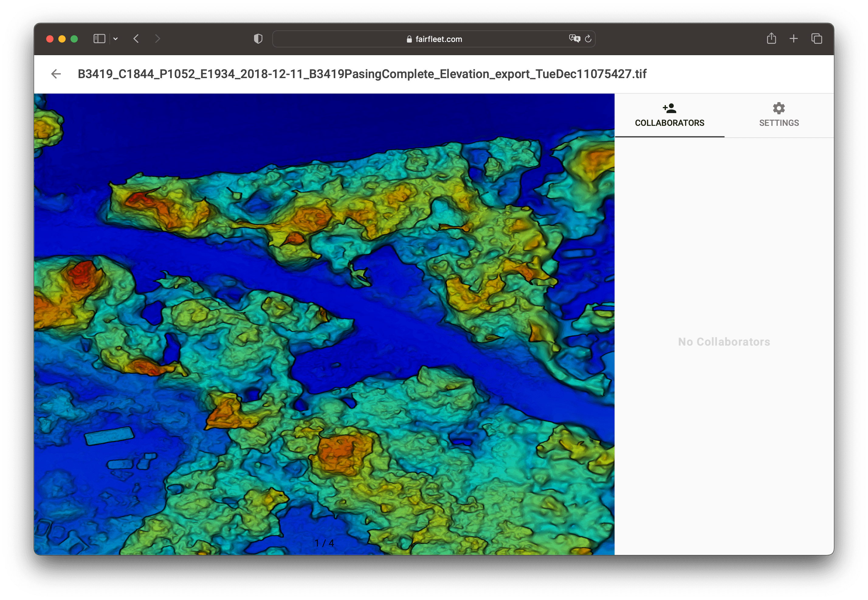Click the elevation map image
Viewport: 868px width, 600px height.
click(x=324, y=323)
